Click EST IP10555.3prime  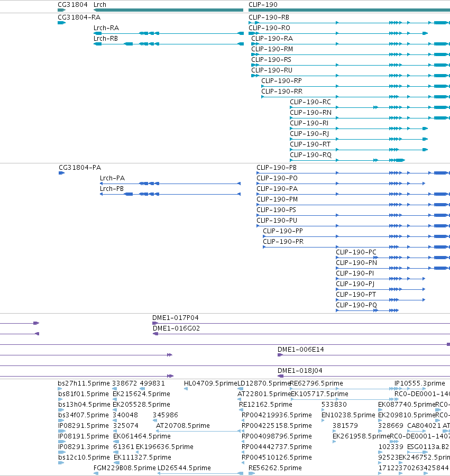420,383
